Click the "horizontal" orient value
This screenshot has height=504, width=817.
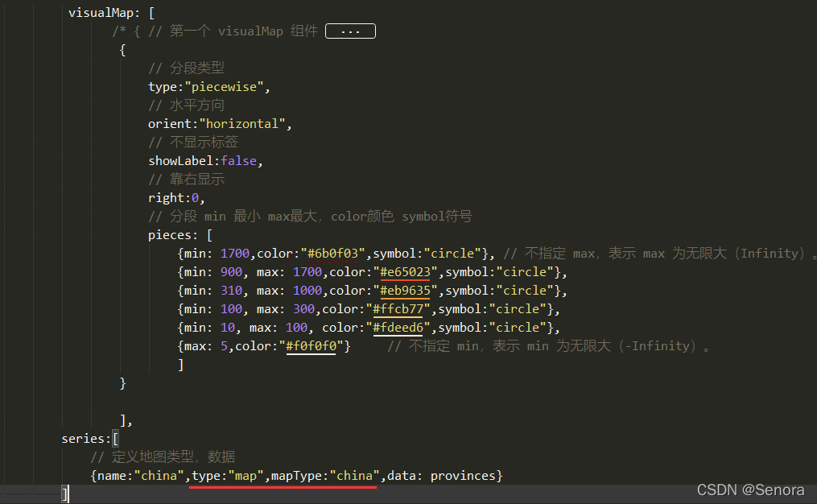tap(242, 124)
